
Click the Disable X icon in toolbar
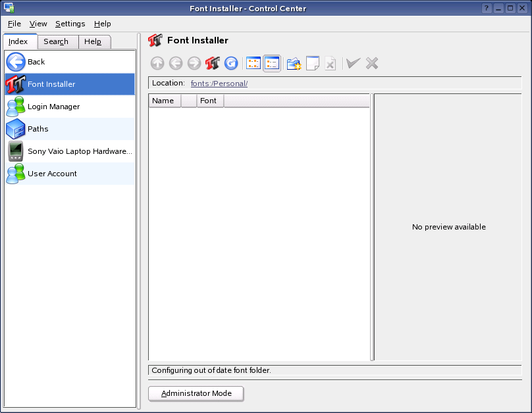pyautogui.click(x=372, y=63)
